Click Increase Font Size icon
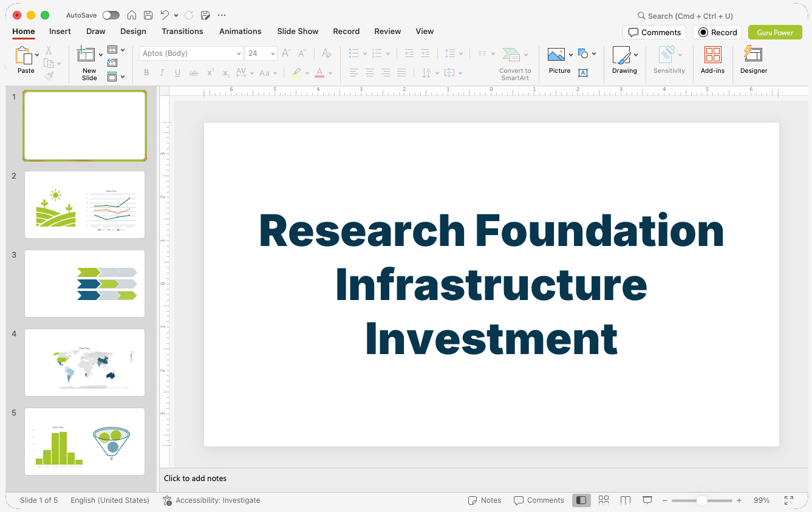This screenshot has width=812, height=512. 287,53
